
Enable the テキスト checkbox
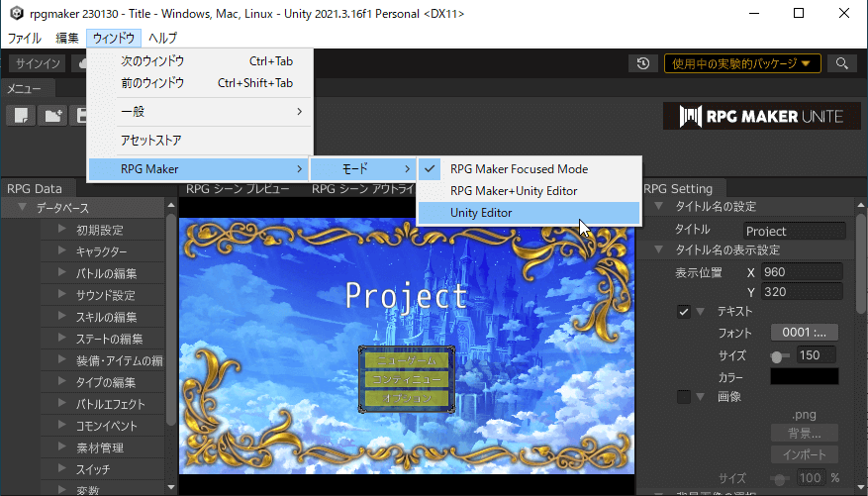pyautogui.click(x=684, y=312)
